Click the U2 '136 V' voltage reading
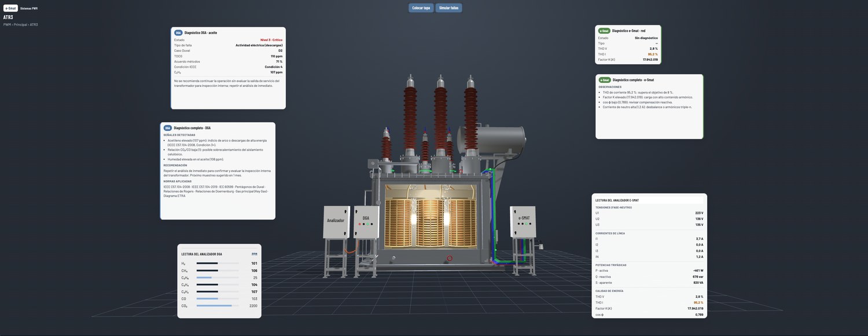Viewport: 868px width, 336px height. click(700, 219)
